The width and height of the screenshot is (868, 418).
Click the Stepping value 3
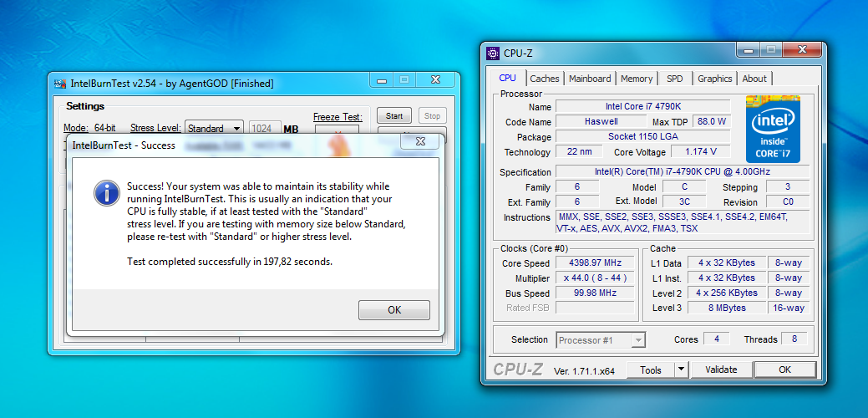788,187
